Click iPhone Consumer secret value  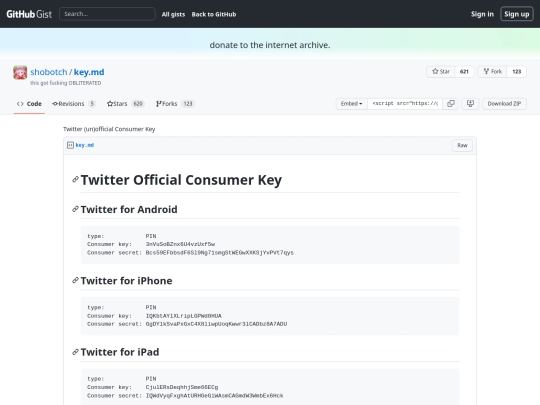(216, 324)
